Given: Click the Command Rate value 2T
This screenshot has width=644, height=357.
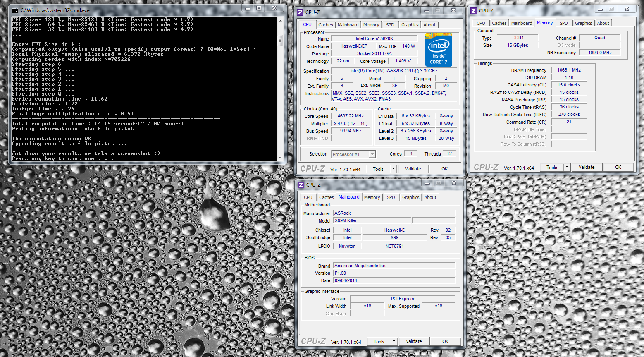Looking at the screenshot, I should point(569,122).
